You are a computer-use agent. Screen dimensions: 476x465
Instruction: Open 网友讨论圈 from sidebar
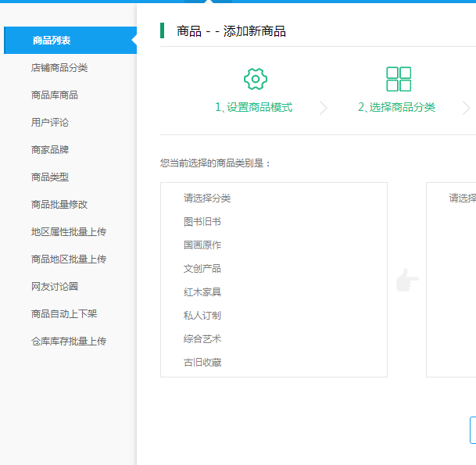(55, 287)
